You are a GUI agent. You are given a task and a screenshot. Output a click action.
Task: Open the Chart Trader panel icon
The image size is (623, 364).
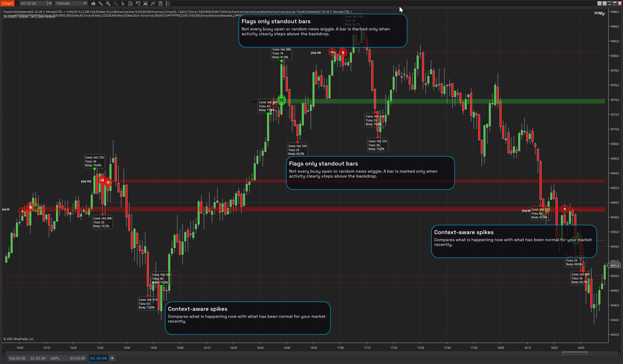138,3
